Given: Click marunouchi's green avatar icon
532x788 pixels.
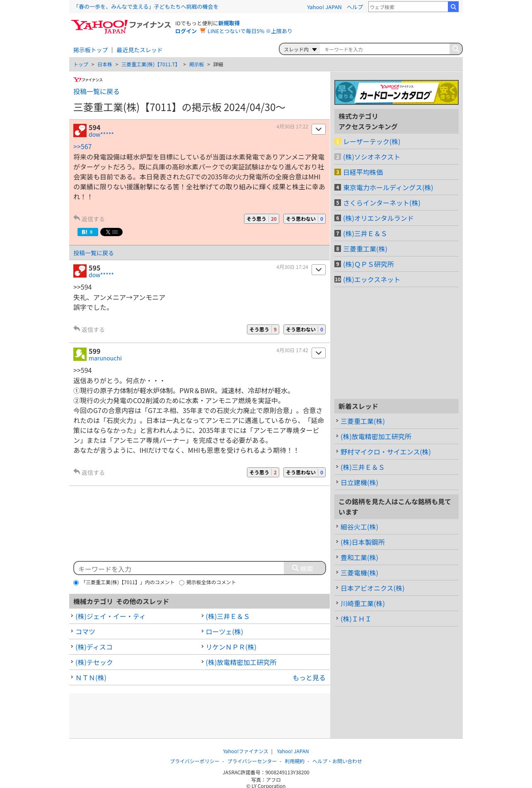Looking at the screenshot, I should (80, 354).
